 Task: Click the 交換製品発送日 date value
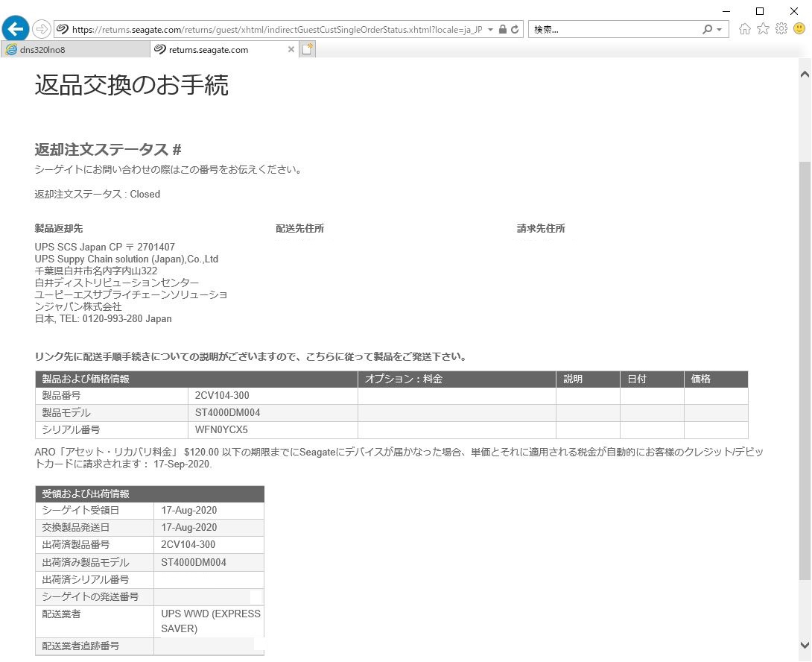tap(189, 528)
